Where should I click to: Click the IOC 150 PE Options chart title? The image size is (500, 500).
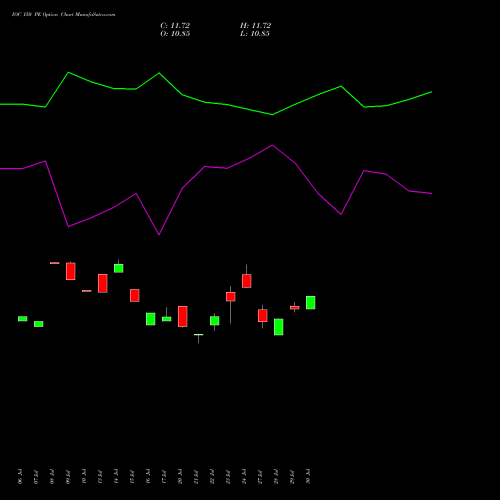[x=63, y=15]
